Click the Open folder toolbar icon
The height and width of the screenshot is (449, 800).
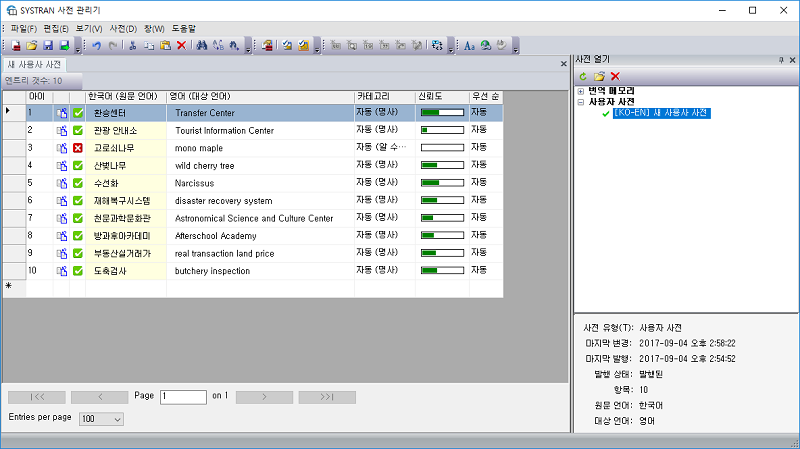click(x=32, y=45)
